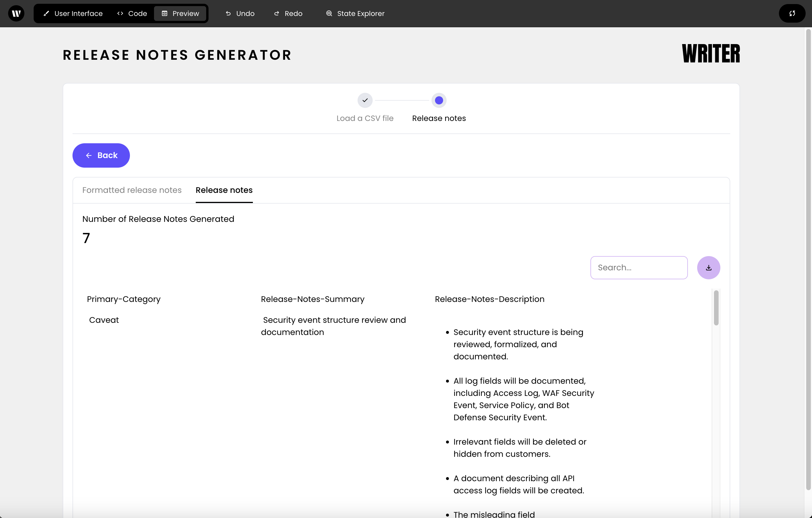The height and width of the screenshot is (518, 812).
Task: Click the table's vertical scrollbar thumb
Action: (716, 307)
